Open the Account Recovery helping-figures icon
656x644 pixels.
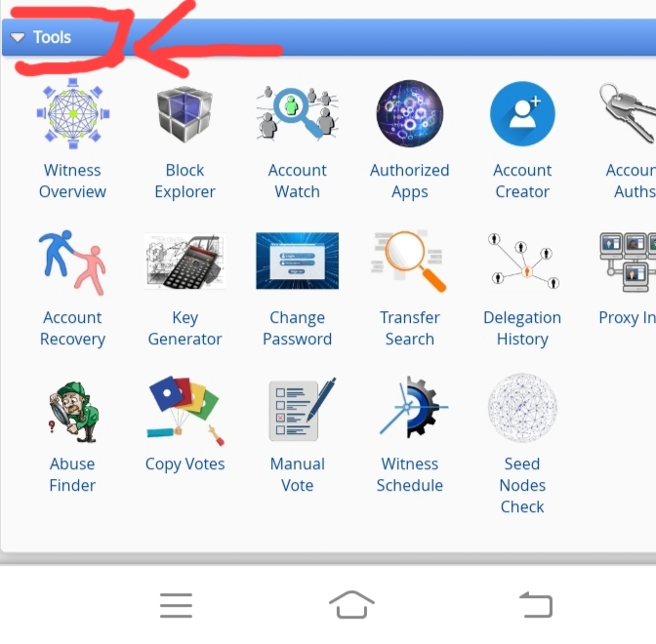coord(72,262)
